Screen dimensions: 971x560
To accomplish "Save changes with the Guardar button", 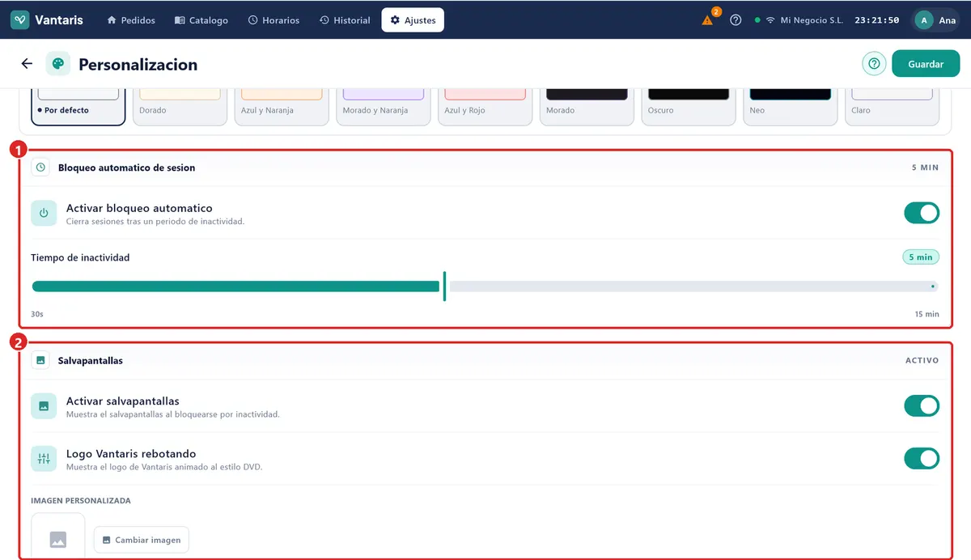I will point(926,64).
